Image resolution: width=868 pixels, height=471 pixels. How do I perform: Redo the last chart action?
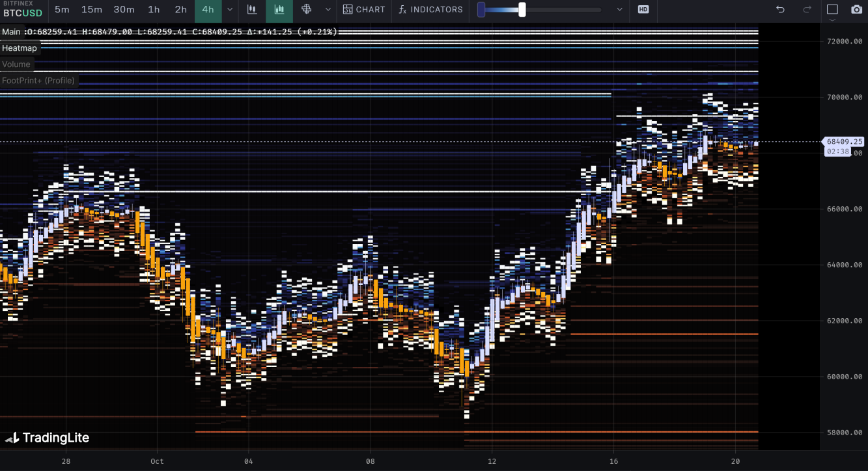tap(807, 10)
